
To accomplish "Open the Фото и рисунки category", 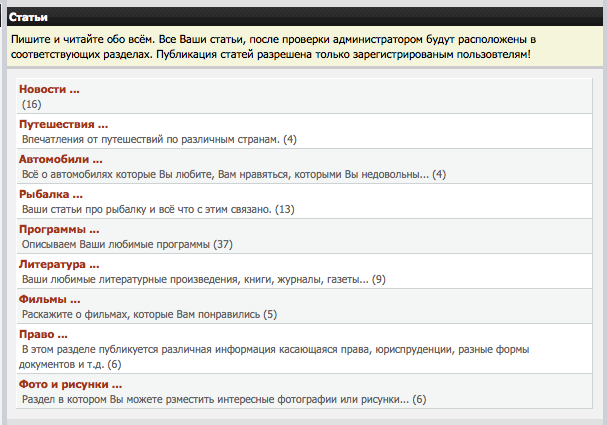I will [70, 384].
